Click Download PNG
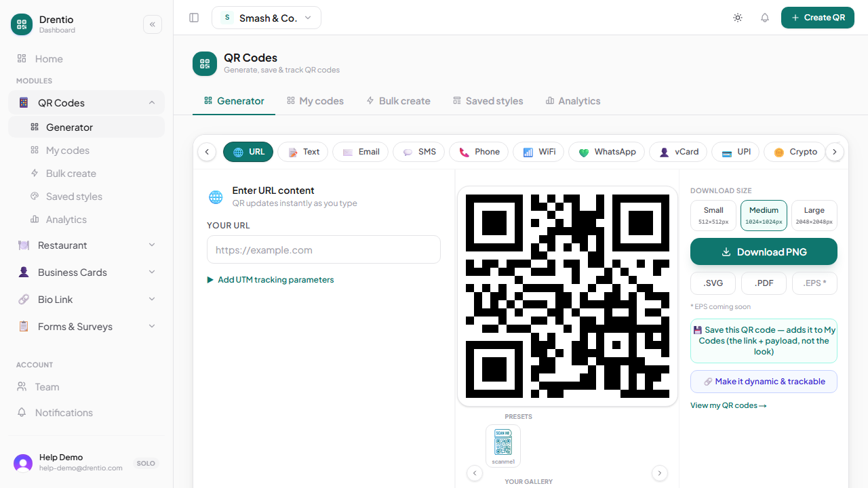868x488 pixels. pyautogui.click(x=764, y=251)
